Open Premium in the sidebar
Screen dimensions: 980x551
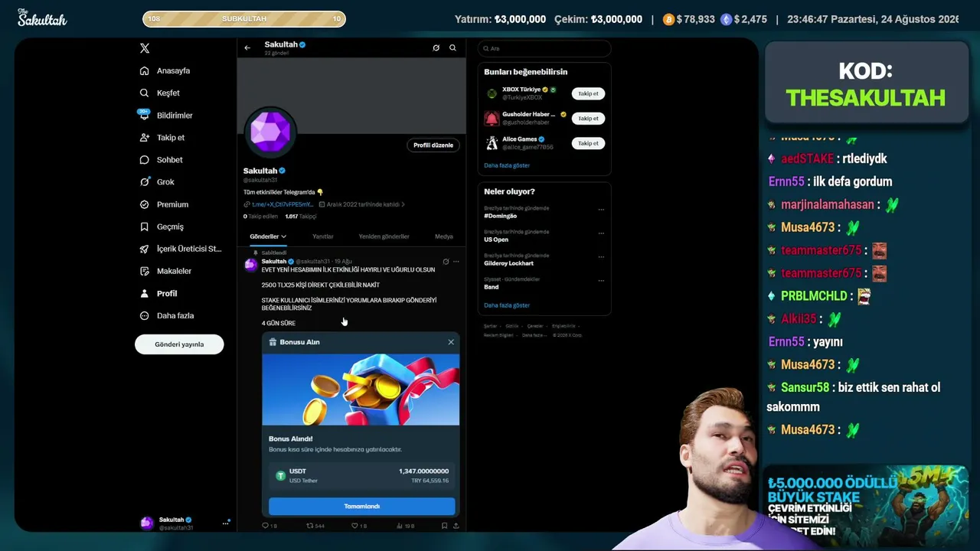164,204
